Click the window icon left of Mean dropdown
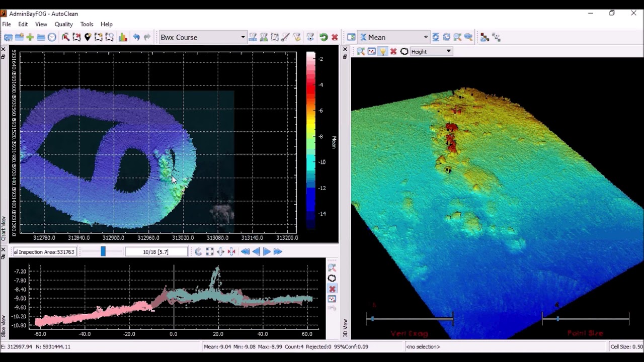644x362 pixels. (351, 37)
